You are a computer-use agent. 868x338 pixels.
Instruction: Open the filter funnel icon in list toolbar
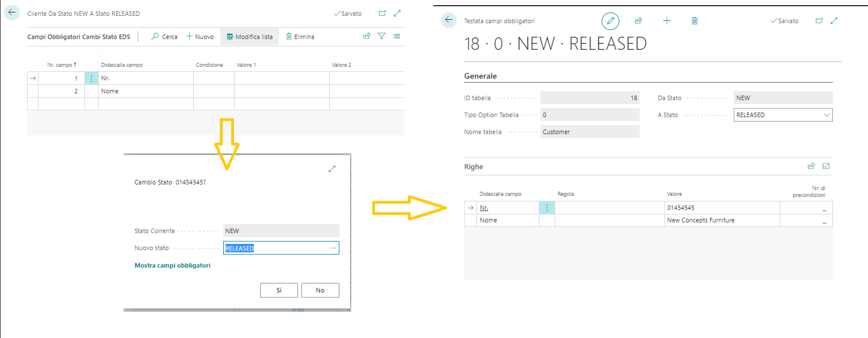(382, 36)
